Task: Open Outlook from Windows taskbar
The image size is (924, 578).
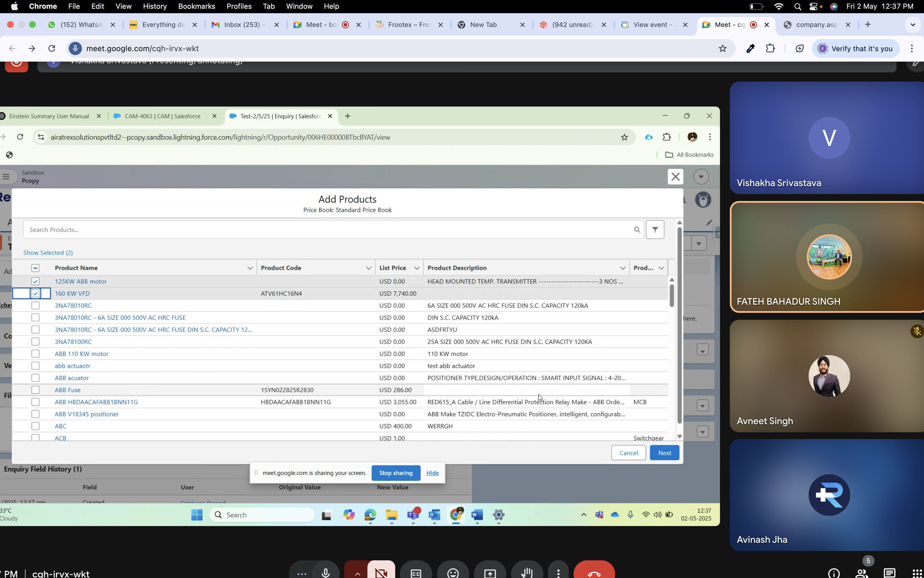Action: click(x=435, y=515)
